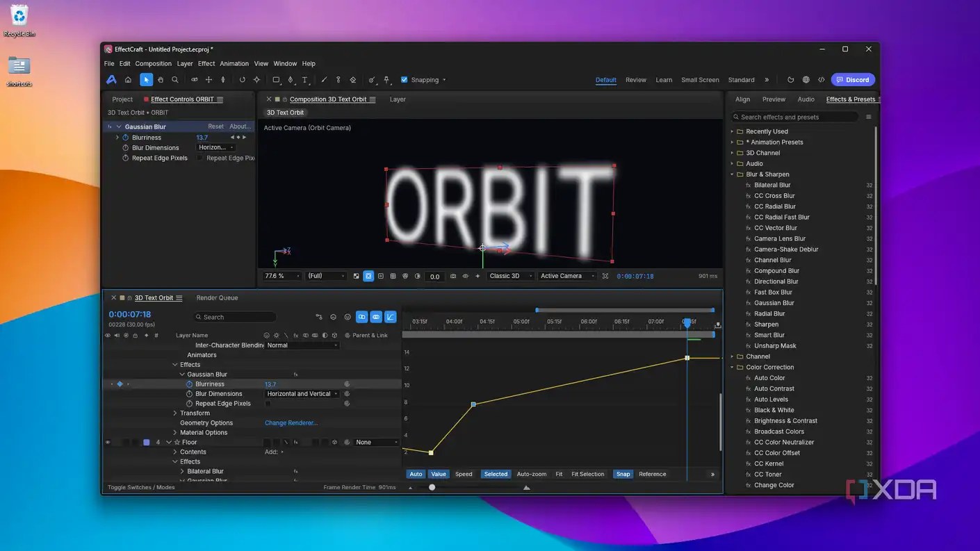980x551 pixels.
Task: Select the Pen tool
Action: [291, 80]
